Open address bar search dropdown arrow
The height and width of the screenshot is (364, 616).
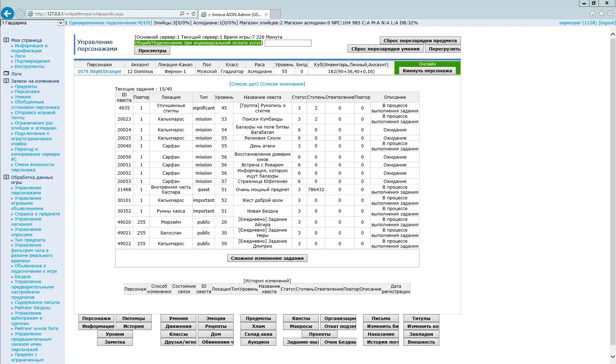pos(187,14)
